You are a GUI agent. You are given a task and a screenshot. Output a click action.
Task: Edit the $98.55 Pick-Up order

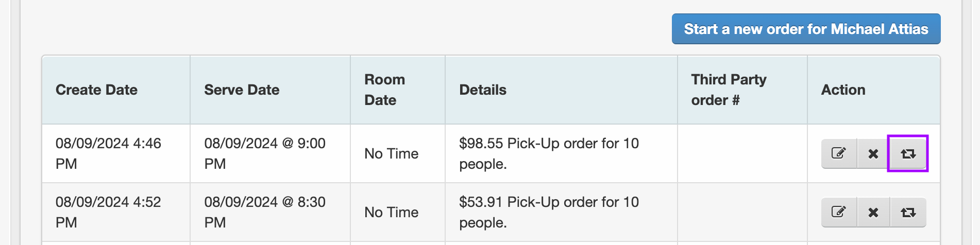(x=839, y=153)
